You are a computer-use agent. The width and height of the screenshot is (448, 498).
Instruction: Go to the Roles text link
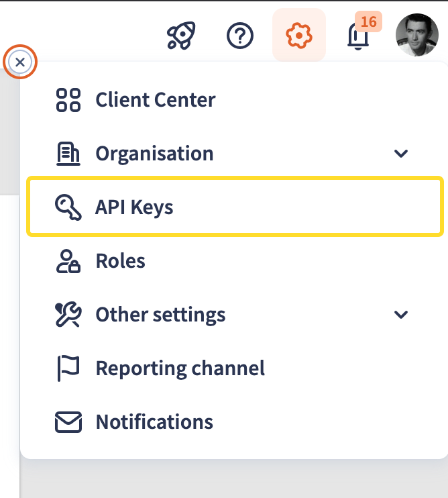121,261
